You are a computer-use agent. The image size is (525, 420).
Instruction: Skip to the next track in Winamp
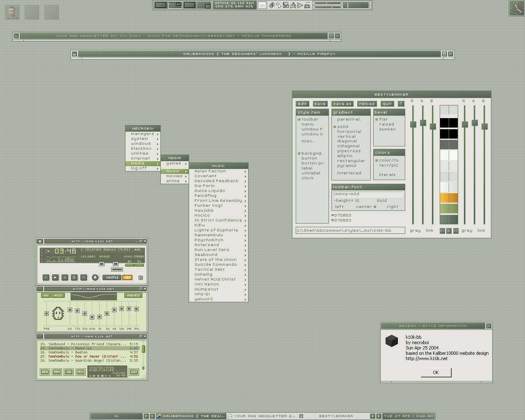pos(84,278)
